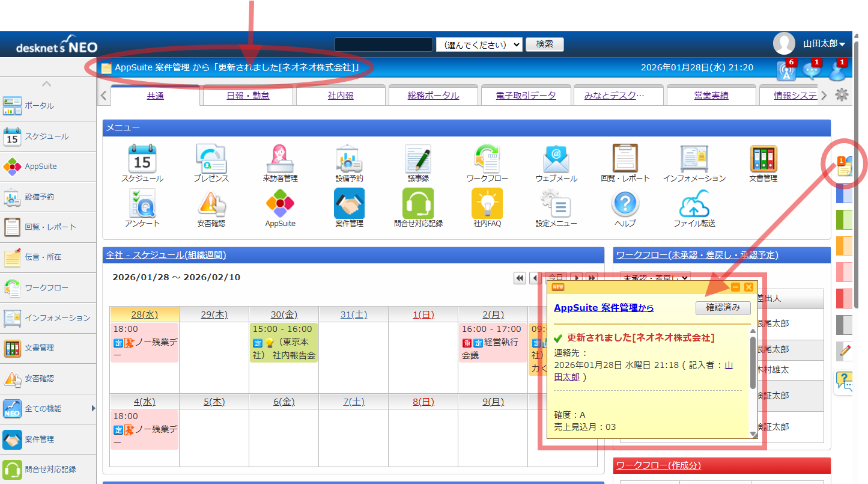The width and height of the screenshot is (868, 484).
Task: Minimize the yellow notification popup
Action: pos(735,287)
